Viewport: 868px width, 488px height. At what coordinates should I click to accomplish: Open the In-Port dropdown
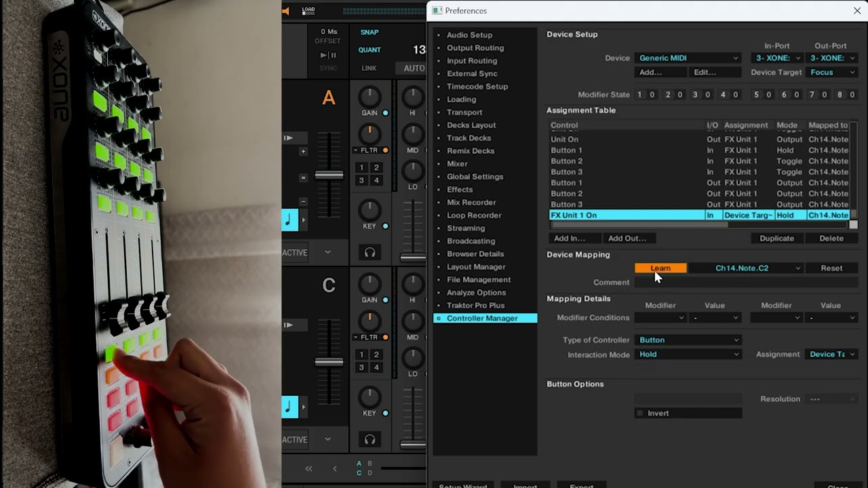click(777, 58)
